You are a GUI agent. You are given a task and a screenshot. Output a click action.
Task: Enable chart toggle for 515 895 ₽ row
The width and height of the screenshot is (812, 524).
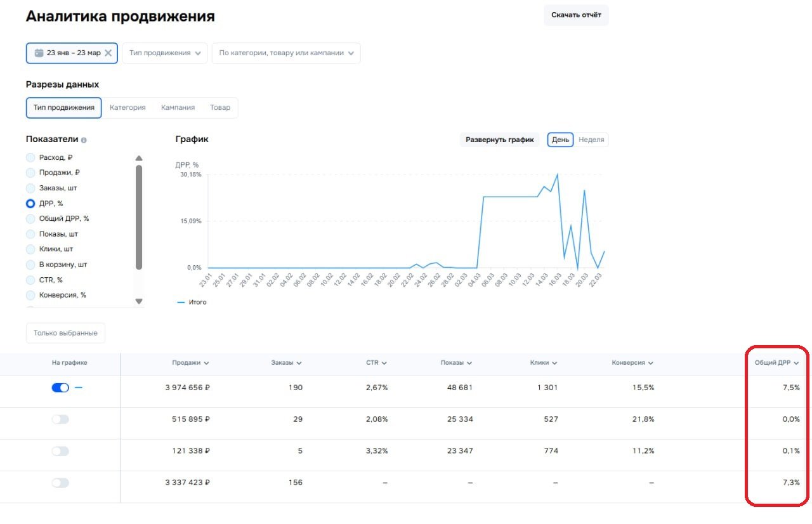click(x=60, y=419)
